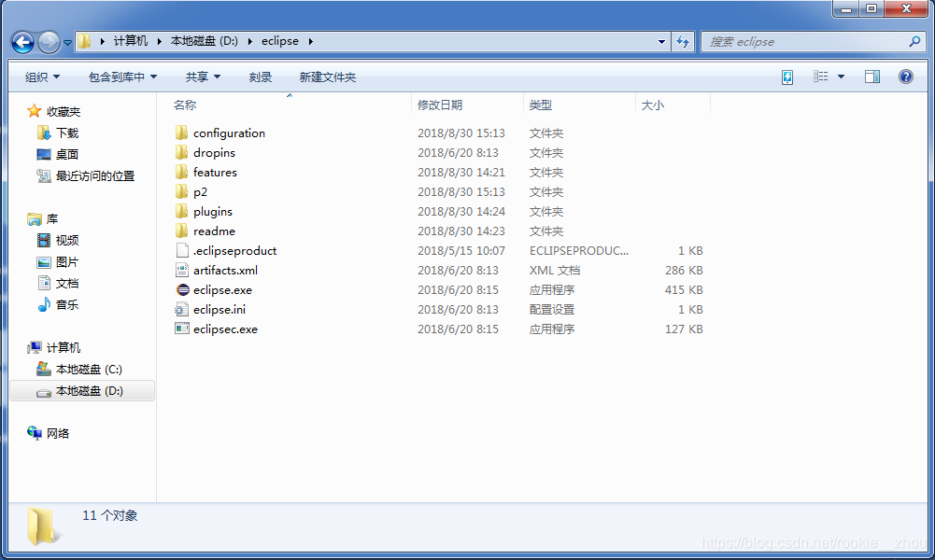
Task: Open the recent pages dropdown next to Forward
Action: pyautogui.click(x=67, y=42)
